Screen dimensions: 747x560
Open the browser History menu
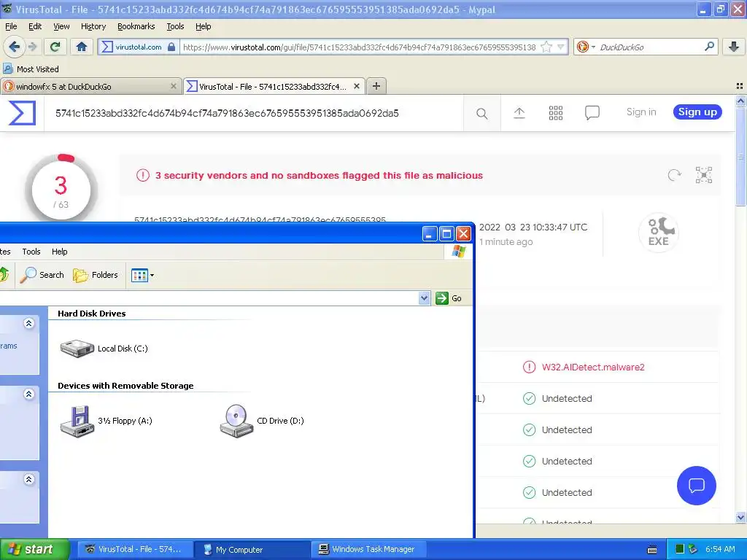93,26
